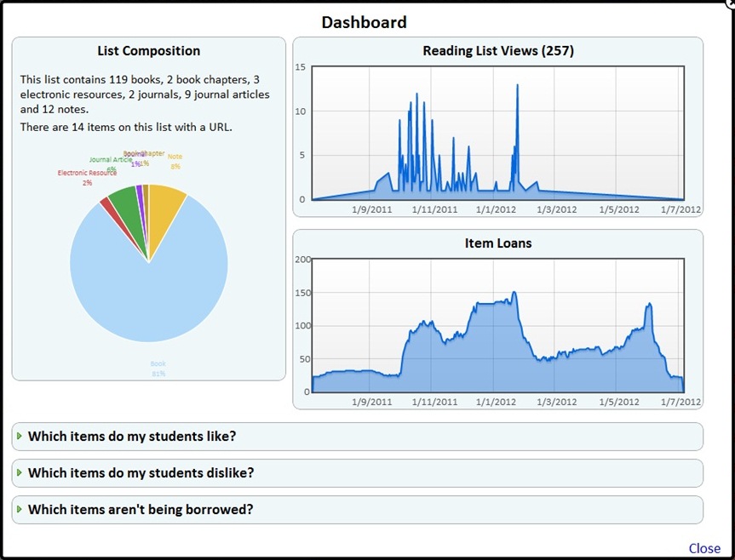The width and height of the screenshot is (735, 560).
Task: Click the green arrow beside students like
Action: [x=20, y=436]
